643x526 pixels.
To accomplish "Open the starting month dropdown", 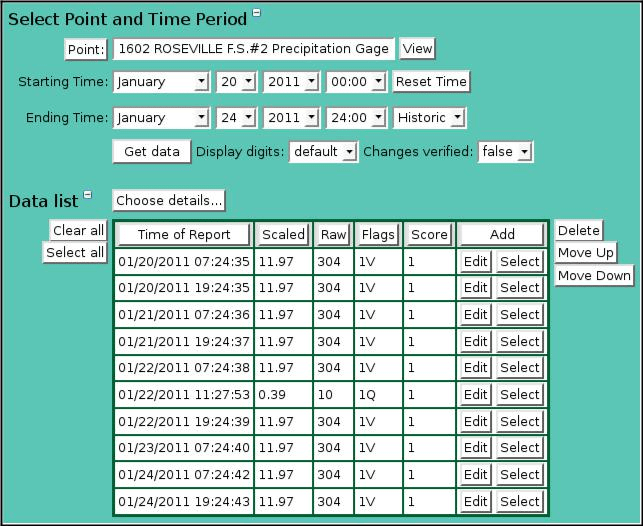I will [161, 82].
